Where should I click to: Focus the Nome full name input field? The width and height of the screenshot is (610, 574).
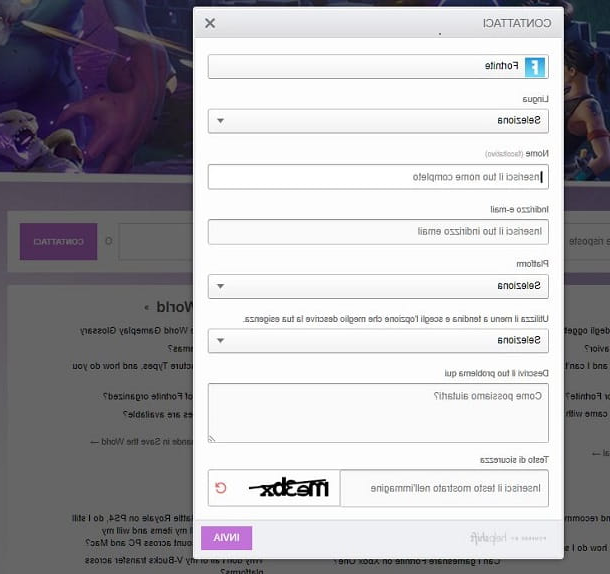(378, 177)
